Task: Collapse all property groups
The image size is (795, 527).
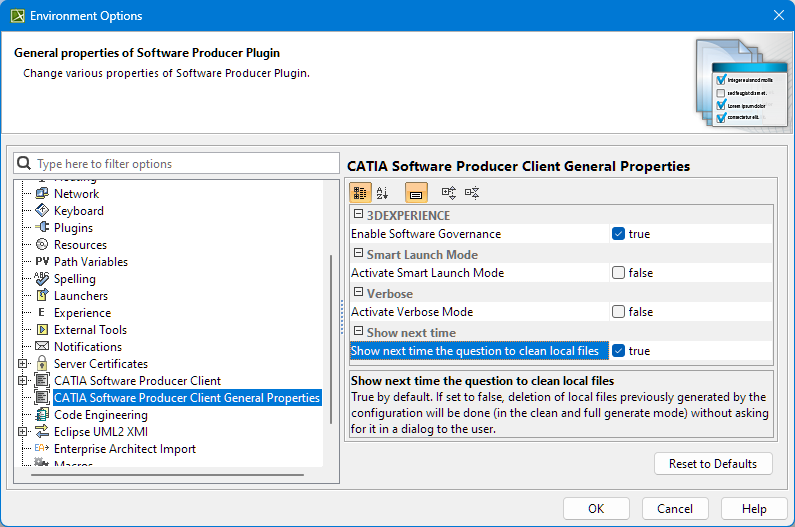Action: point(472,192)
